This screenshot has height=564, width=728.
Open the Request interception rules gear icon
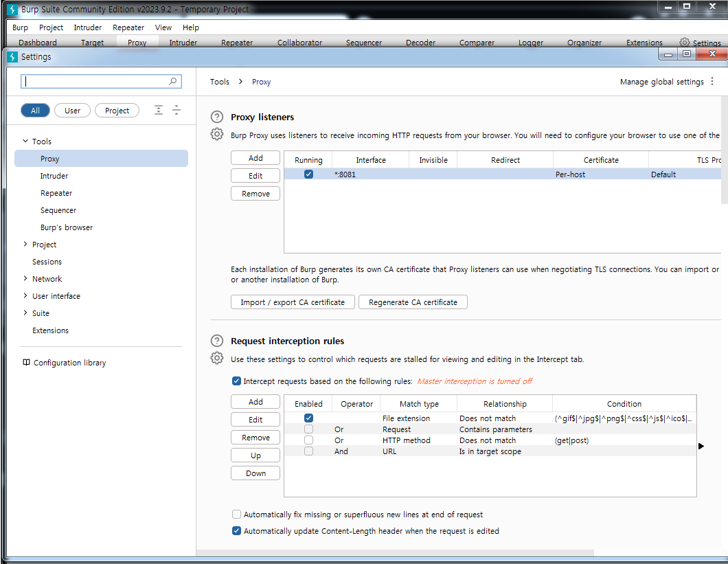tap(217, 358)
